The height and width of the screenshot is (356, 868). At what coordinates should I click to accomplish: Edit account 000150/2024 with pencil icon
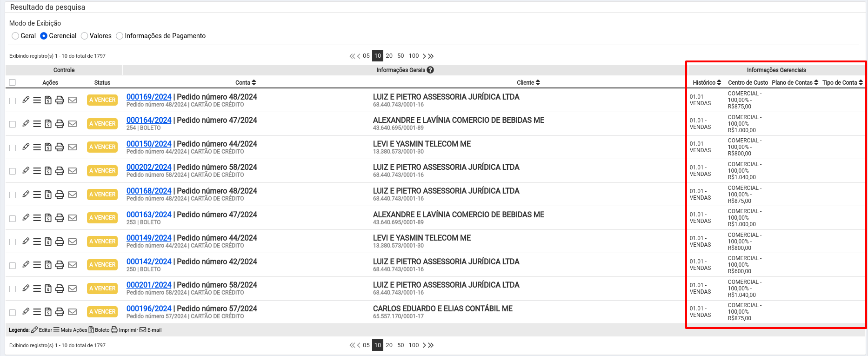(26, 147)
